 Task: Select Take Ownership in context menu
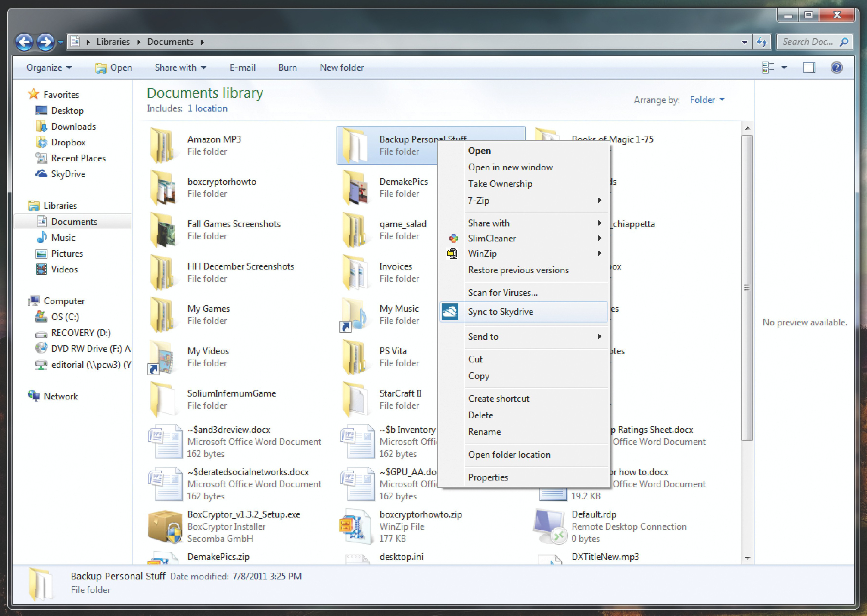pyautogui.click(x=499, y=184)
